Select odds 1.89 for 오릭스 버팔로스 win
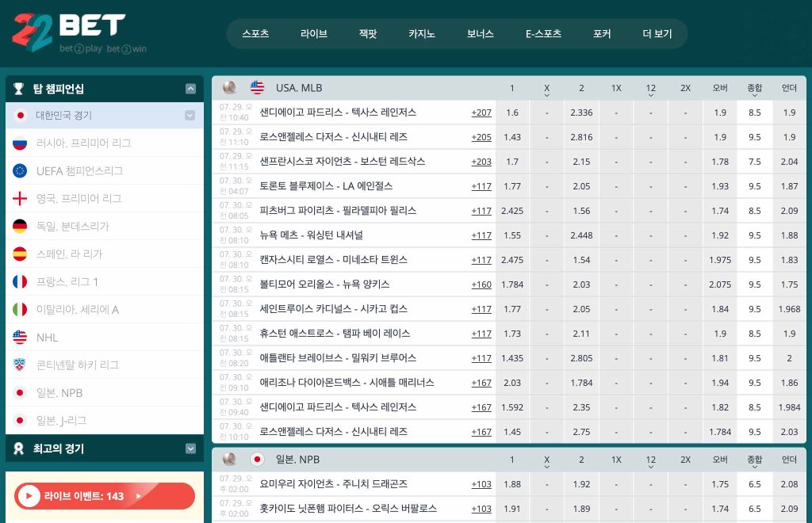This screenshot has width=812, height=523. [581, 509]
